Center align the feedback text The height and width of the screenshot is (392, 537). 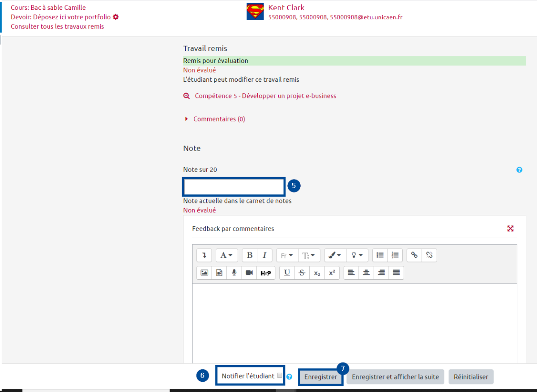pos(366,273)
